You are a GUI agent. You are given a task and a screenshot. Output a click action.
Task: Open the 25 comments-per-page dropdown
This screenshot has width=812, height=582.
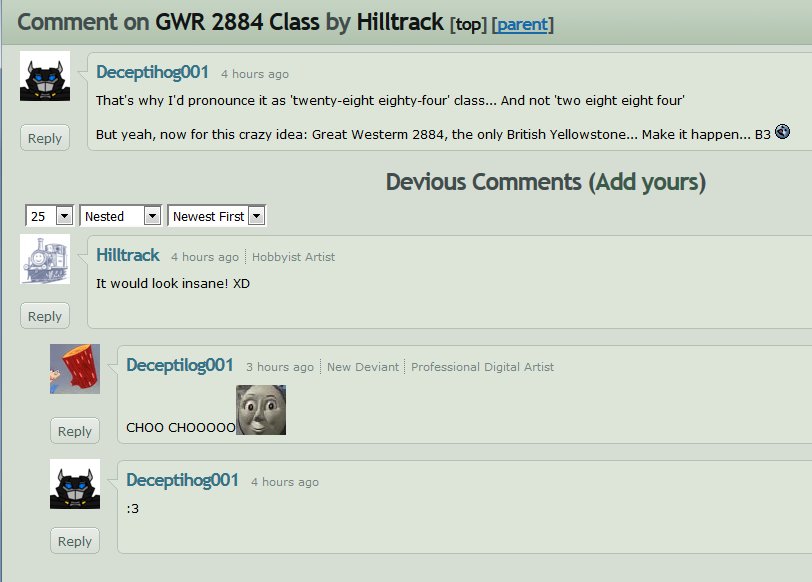pyautogui.click(x=49, y=216)
